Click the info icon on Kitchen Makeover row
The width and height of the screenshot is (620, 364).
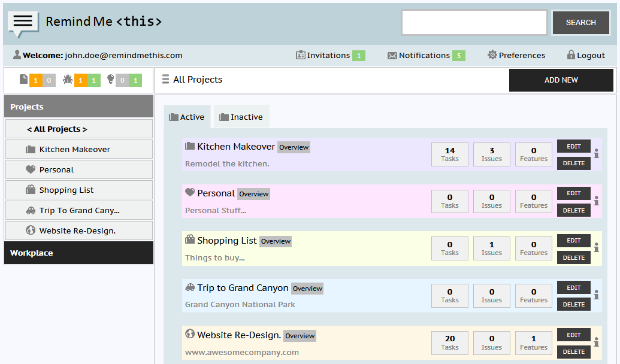click(596, 154)
